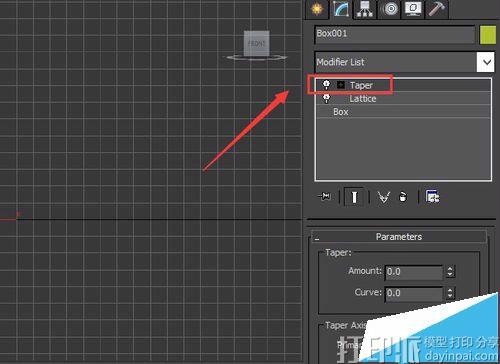The height and width of the screenshot is (364, 500).
Task: Toggle the Taper modifier lightbulb
Action: pos(326,85)
